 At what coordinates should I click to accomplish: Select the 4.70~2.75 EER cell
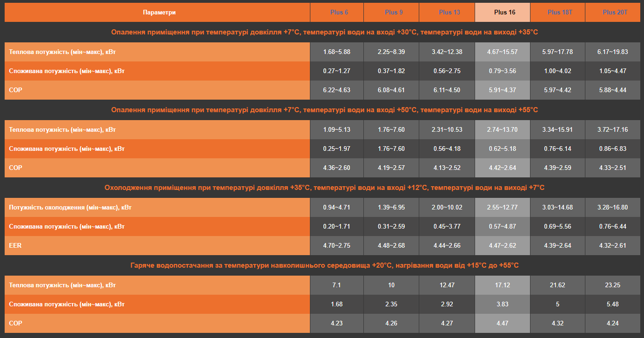pyautogui.click(x=336, y=245)
